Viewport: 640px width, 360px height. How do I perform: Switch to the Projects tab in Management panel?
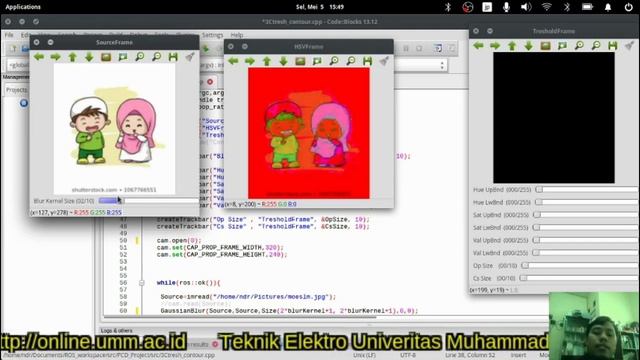click(16, 90)
